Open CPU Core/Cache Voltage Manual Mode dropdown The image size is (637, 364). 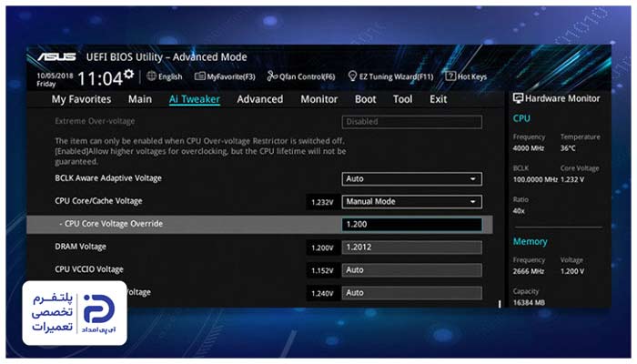(412, 201)
